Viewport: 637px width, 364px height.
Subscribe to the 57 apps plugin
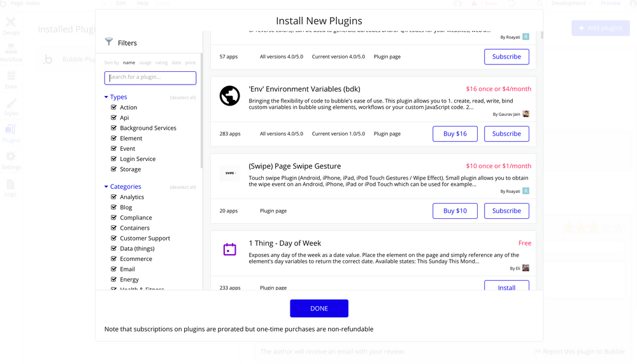click(x=506, y=57)
